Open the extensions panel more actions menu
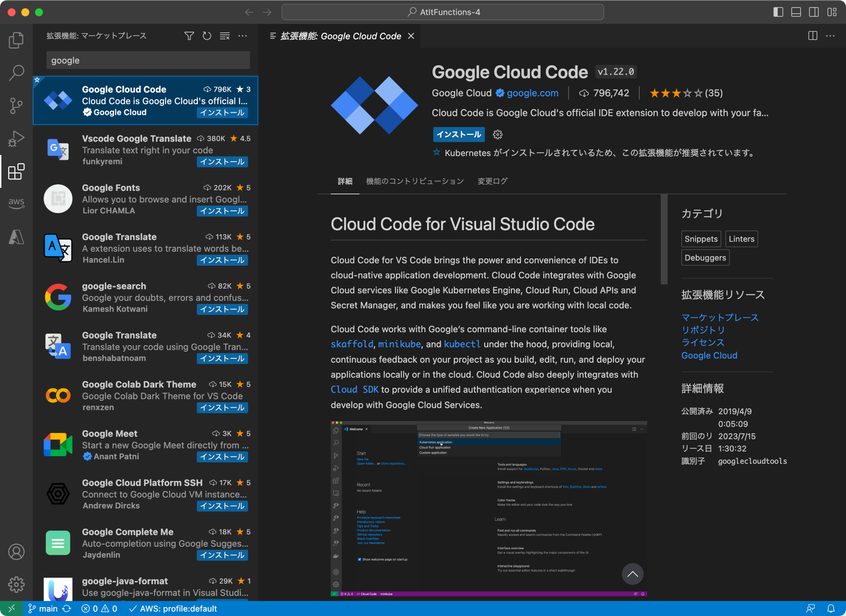 tap(242, 36)
